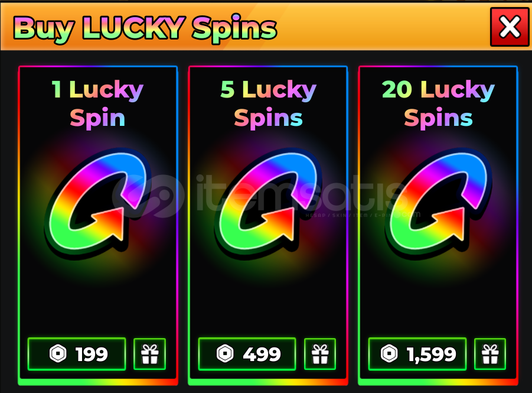Select the '5 Lucky Spins' title text
This screenshot has width=532, height=393.
[269, 104]
